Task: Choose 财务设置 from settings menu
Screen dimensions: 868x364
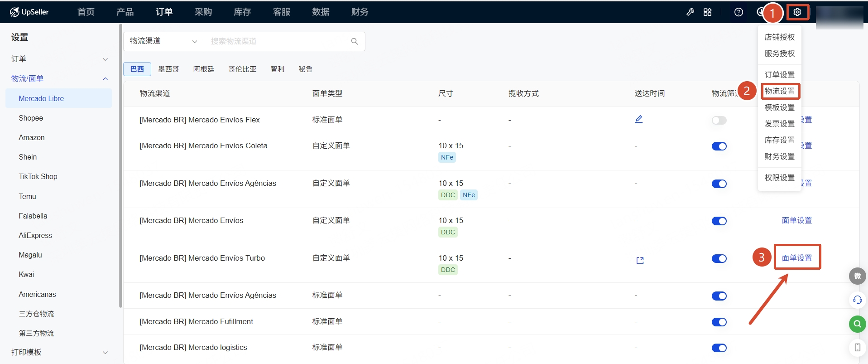Action: pyautogui.click(x=780, y=156)
